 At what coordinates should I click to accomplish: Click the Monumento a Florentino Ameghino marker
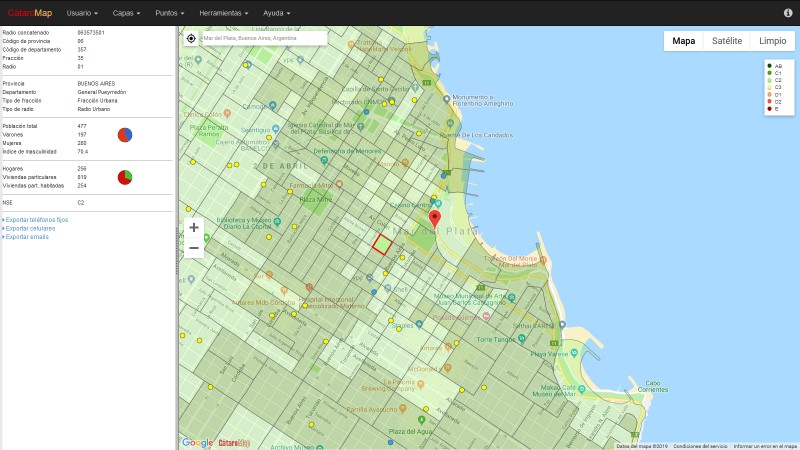pos(446,98)
